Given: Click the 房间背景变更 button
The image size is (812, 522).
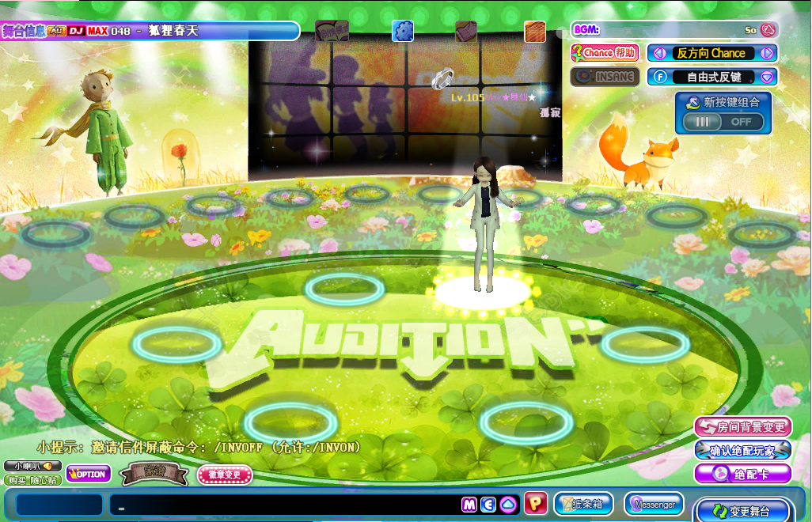Looking at the screenshot, I should coord(743,427).
